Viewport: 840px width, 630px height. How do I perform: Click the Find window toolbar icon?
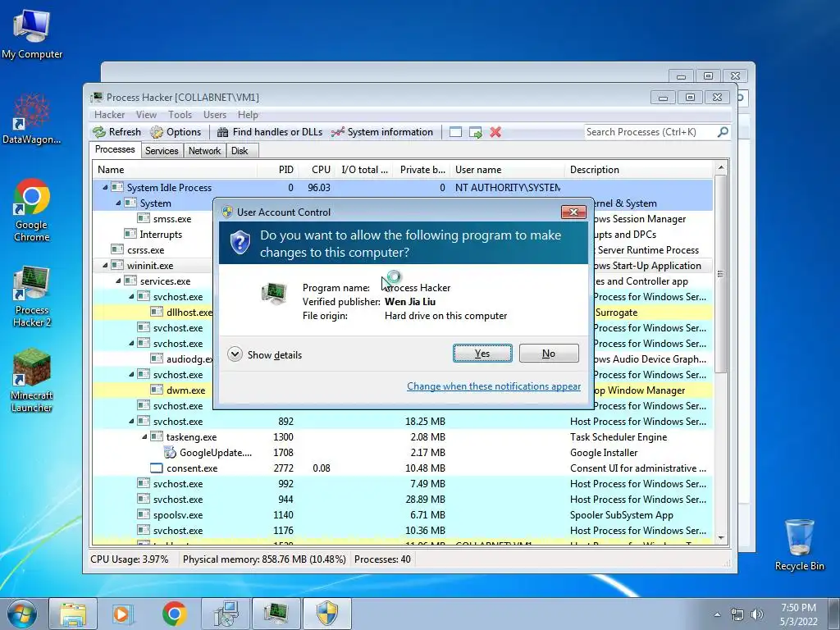tap(455, 132)
